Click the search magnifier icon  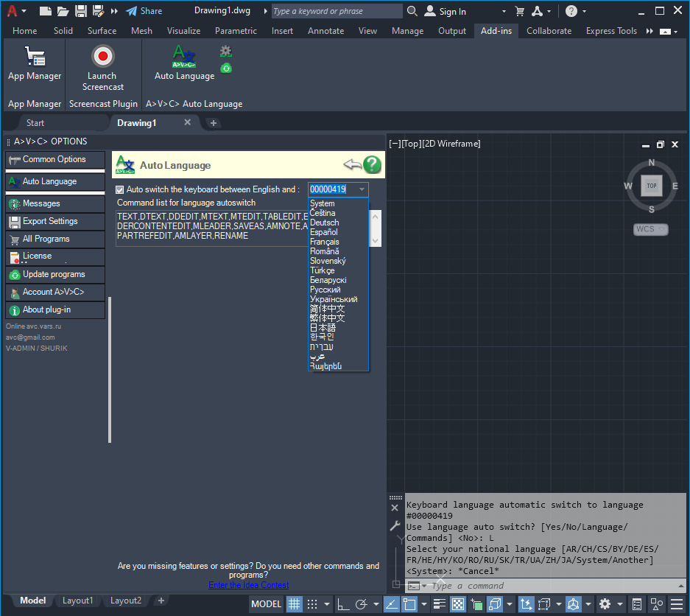pyautogui.click(x=412, y=11)
